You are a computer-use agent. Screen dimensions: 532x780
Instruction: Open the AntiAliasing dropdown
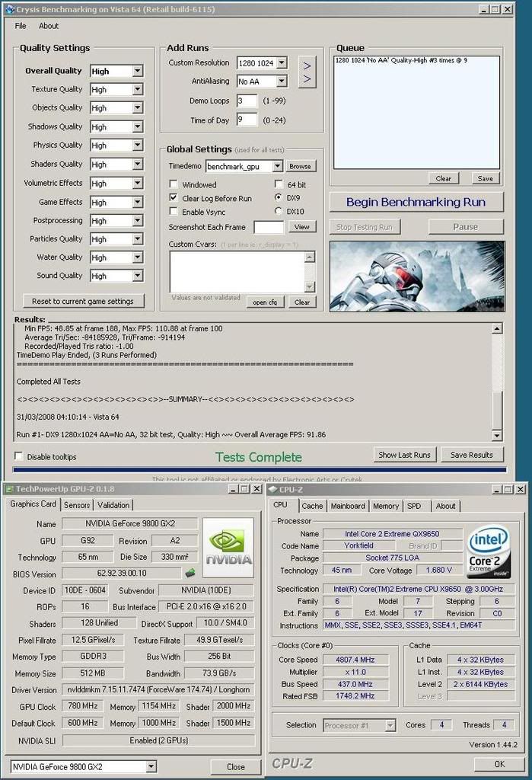[282, 81]
